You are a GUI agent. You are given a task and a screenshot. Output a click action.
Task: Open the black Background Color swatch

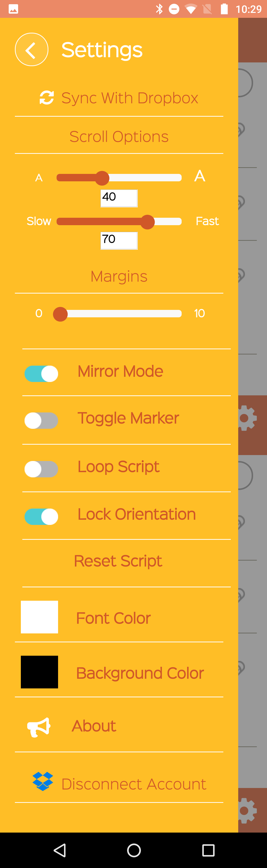coord(39,672)
